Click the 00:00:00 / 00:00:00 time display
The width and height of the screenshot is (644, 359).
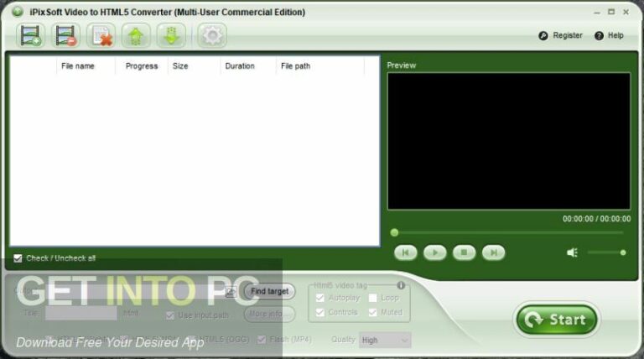pyautogui.click(x=596, y=219)
